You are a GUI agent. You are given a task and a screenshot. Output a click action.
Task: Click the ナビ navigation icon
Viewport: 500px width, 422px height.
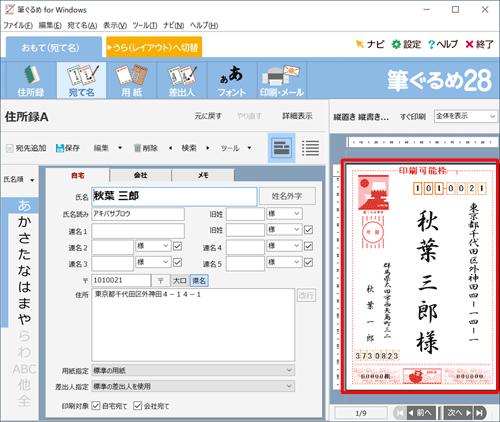(x=370, y=44)
